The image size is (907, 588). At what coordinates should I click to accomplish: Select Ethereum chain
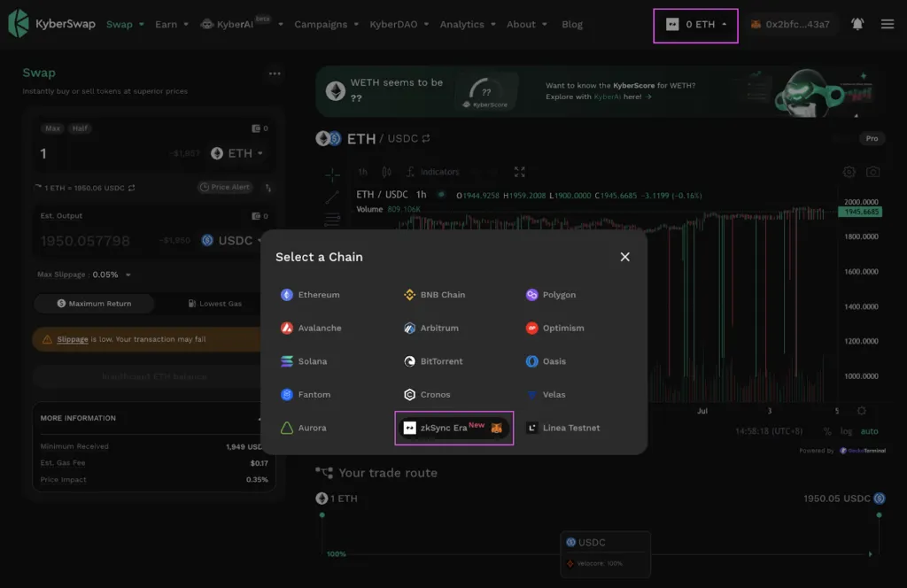[x=310, y=295]
